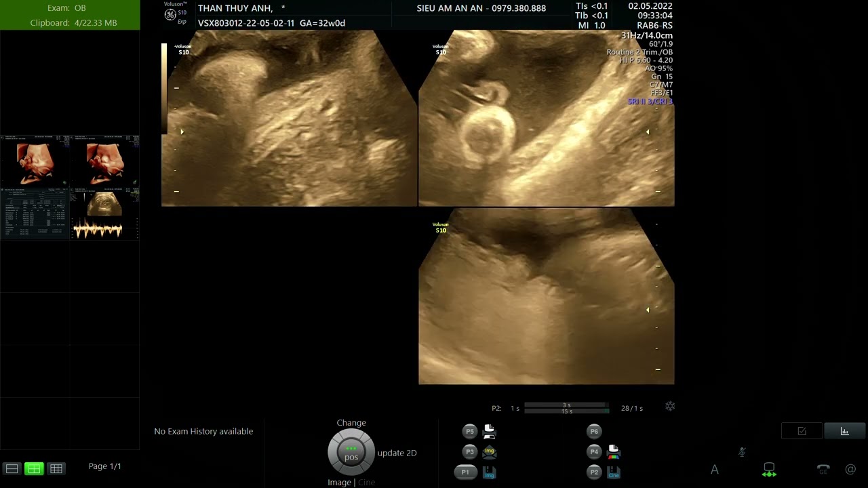The image size is (868, 488).
Task: Click the lower-right ultrasound plane image
Action: (547, 296)
